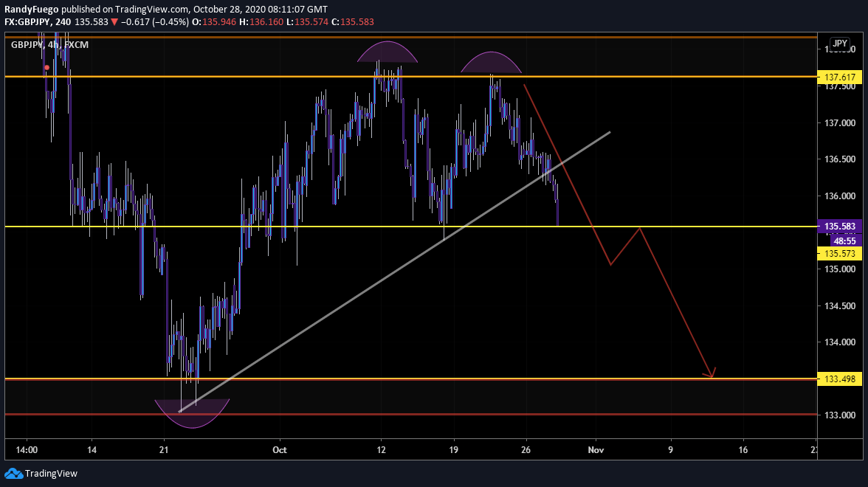Click the 21 date on time axis
This screenshot has height=487, width=868.
click(x=164, y=450)
